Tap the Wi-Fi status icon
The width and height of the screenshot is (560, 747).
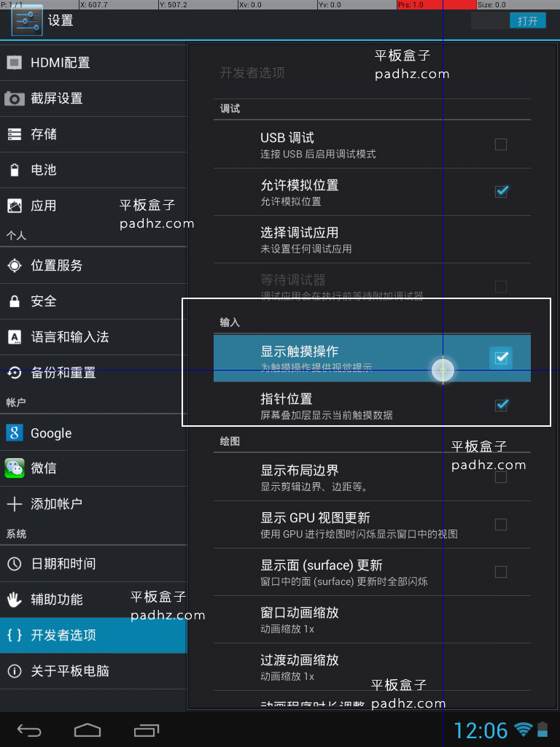pos(524,729)
